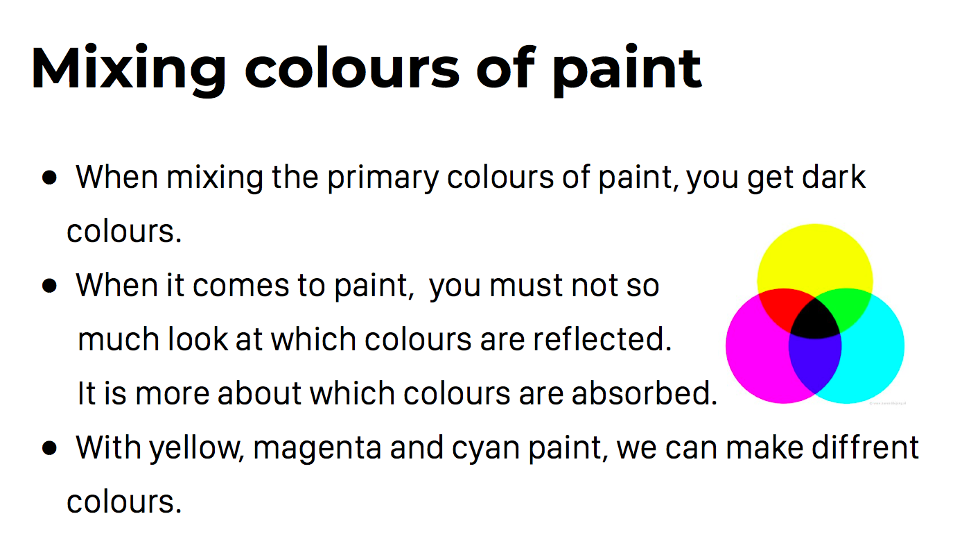Image resolution: width=980 pixels, height=548 pixels.
Task: Click the line "It is more about which colours are absorbed."
Action: coord(397,394)
